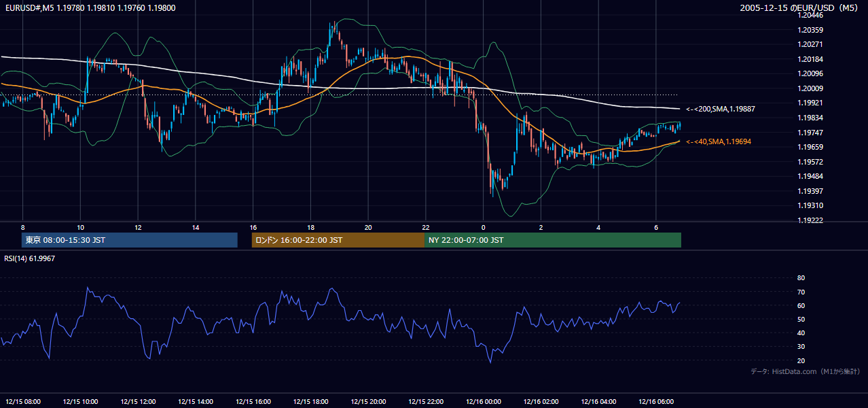Viewport: 868px width, 408px height.
Task: Click hour label 12 under the price chart
Action: point(138,227)
